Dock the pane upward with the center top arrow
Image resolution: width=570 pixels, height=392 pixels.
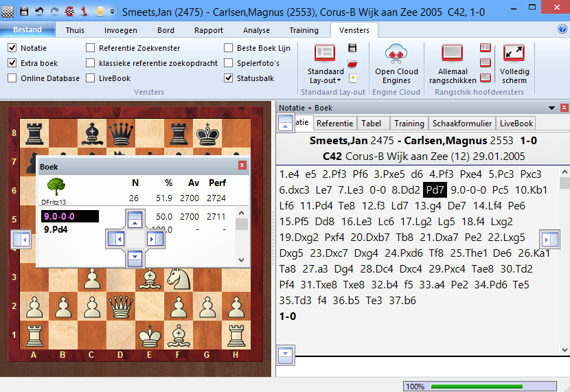135,220
